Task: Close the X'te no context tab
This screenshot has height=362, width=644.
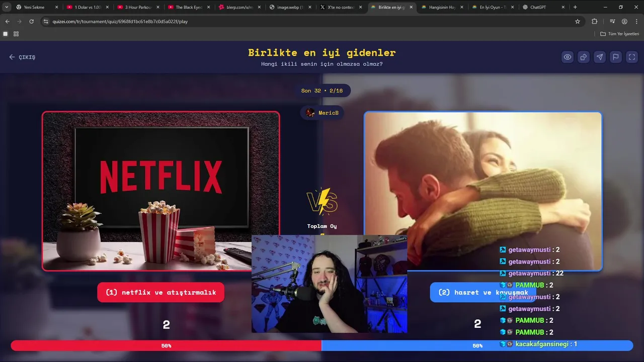Action: click(x=360, y=7)
